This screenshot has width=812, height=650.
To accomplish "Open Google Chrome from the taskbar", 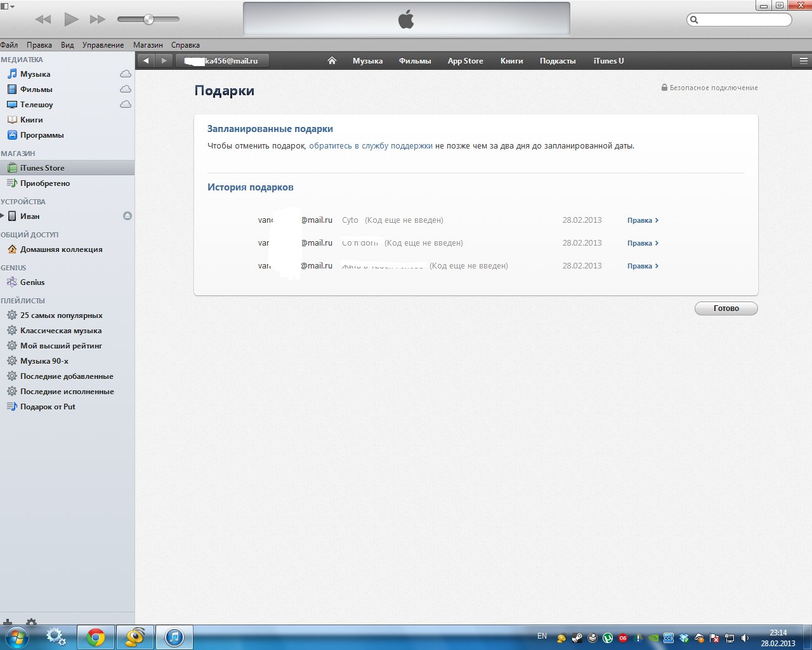I will pos(96,637).
